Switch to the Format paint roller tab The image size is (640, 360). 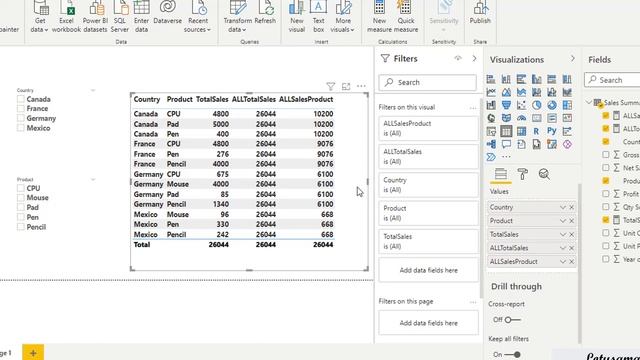[522, 174]
